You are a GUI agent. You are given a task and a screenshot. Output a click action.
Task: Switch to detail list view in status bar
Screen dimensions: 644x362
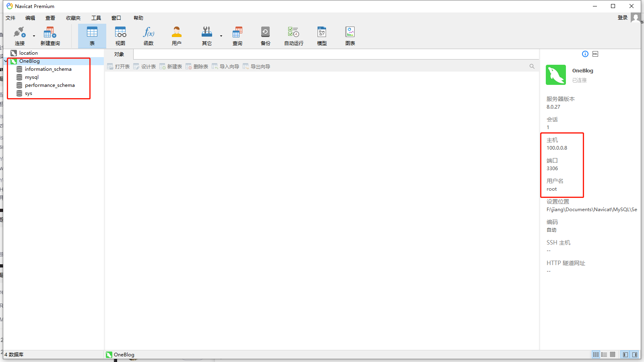pos(604,355)
